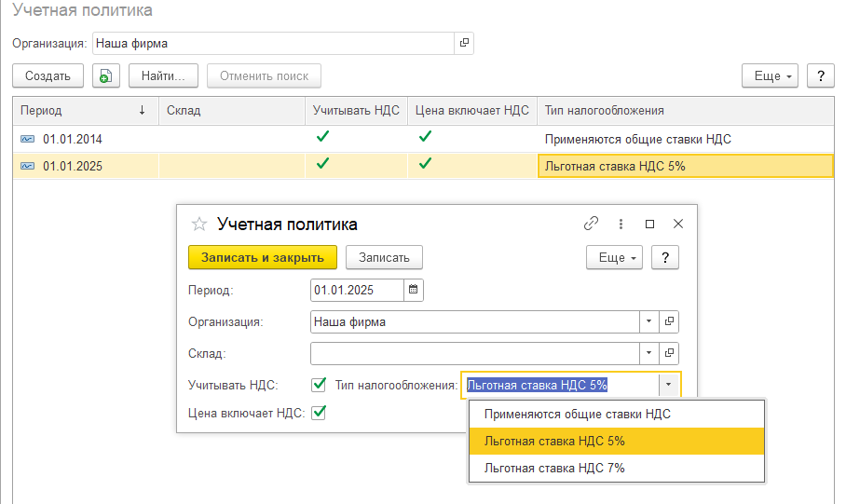Click the open icon beside dialog Организация field
Screen dimensions: 846x504
point(668,321)
